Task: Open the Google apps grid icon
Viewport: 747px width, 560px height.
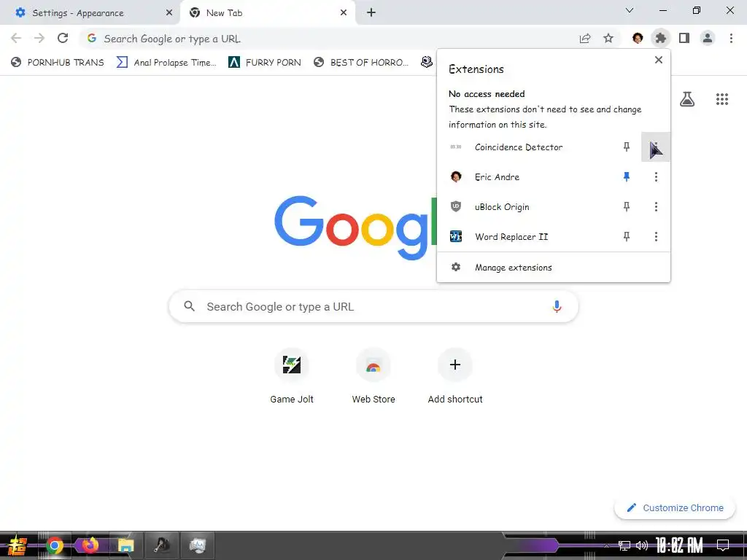Action: [x=721, y=99]
